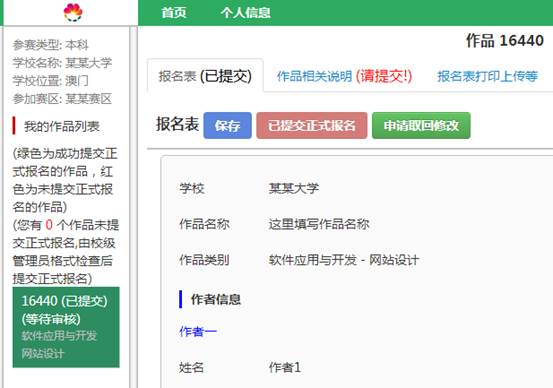Viewport: 553px width, 388px height.
Task: Click the 作品 16440 title heading
Action: 505,41
